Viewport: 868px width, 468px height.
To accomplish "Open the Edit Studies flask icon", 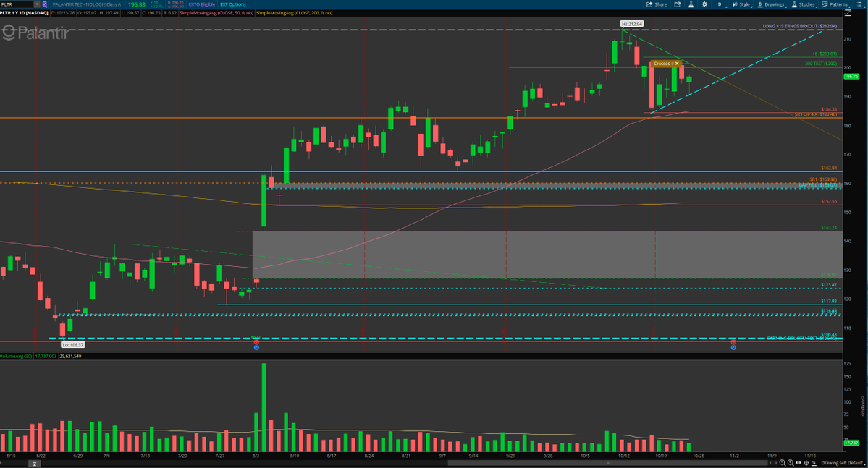I will 691,4.
